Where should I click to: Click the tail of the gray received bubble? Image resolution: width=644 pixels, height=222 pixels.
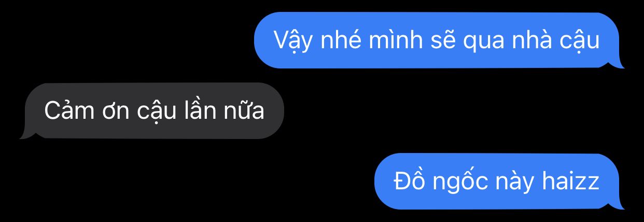click(26, 134)
